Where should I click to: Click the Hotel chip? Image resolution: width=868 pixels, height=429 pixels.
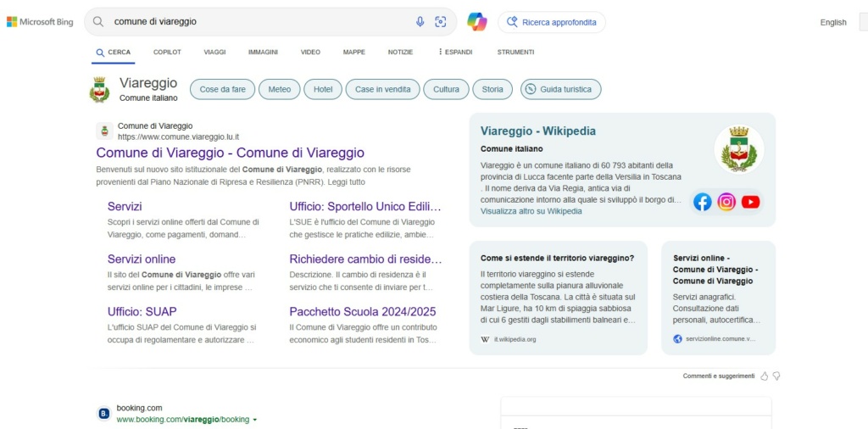click(x=323, y=89)
